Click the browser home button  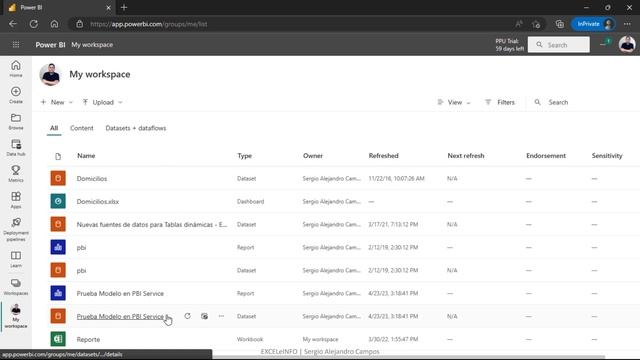click(54, 24)
